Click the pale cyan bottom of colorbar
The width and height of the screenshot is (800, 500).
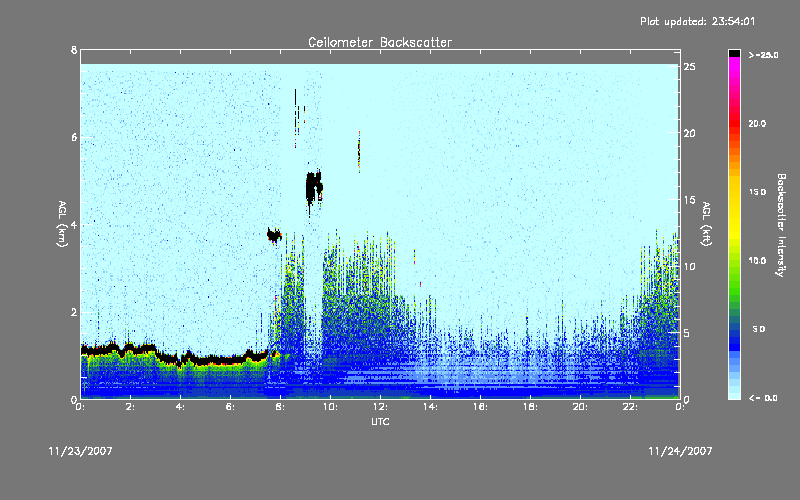tap(734, 394)
